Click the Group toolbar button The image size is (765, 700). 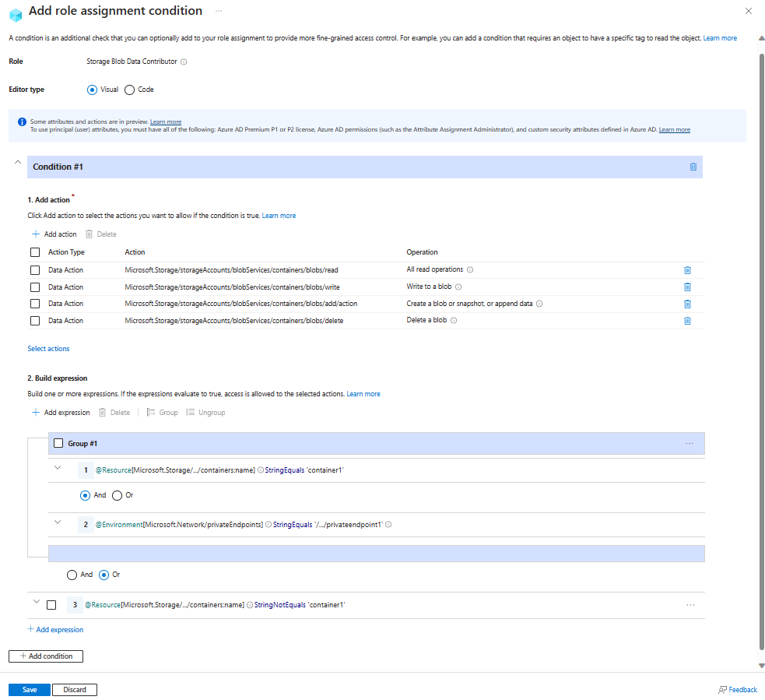[x=162, y=412]
